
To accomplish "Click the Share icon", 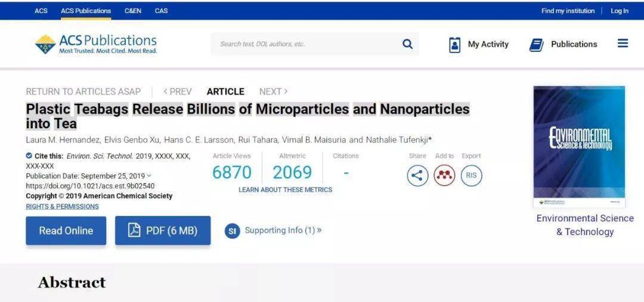I will click(x=417, y=175).
